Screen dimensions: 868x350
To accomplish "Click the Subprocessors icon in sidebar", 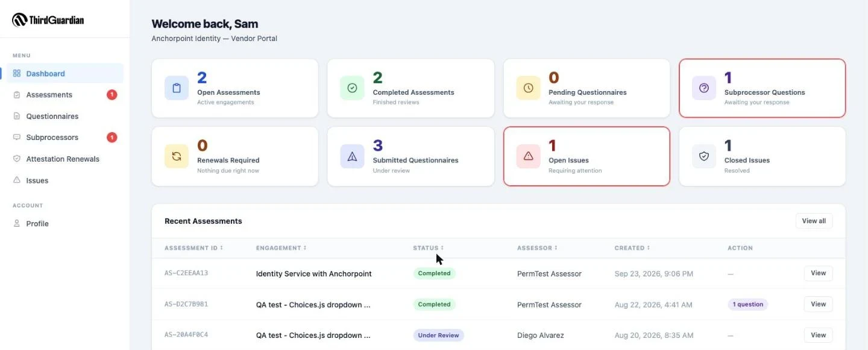I will point(17,138).
